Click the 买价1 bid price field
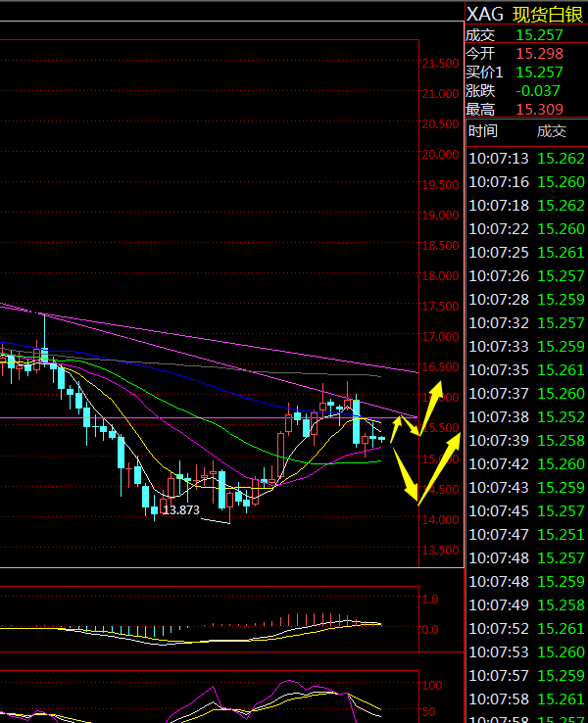Viewport: 588px width, 723px height. click(539, 72)
